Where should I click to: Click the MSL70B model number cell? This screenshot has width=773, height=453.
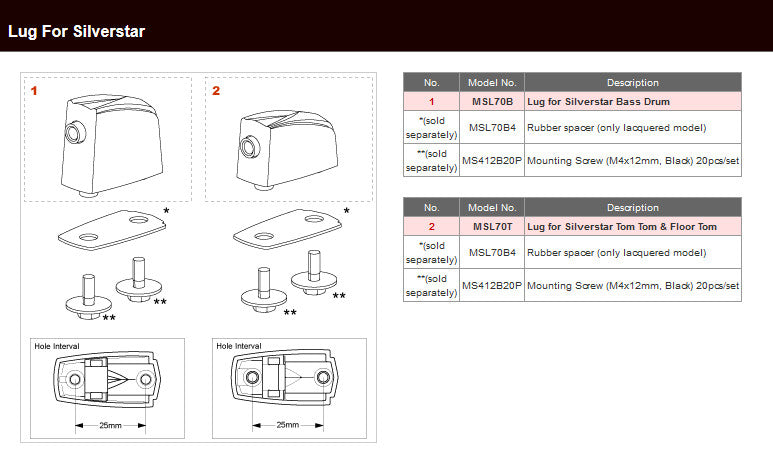(x=492, y=102)
